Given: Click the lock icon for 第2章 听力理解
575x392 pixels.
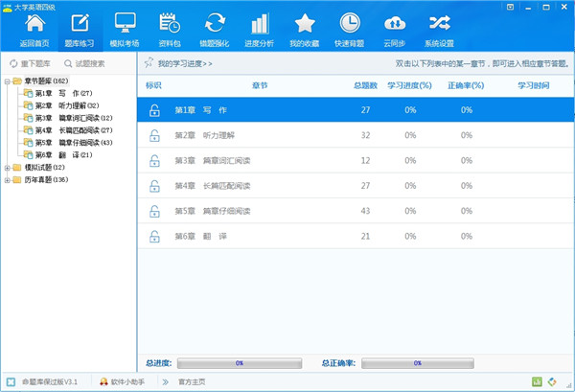Looking at the screenshot, I should pos(154,135).
